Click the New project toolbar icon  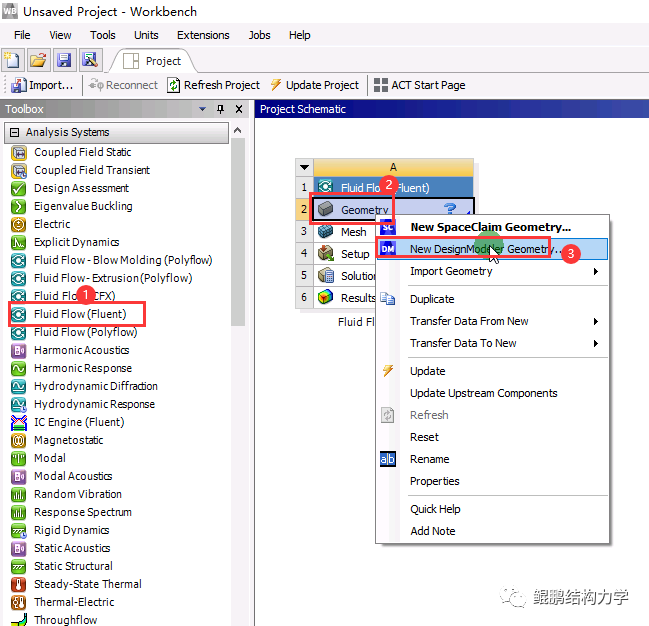click(12, 60)
